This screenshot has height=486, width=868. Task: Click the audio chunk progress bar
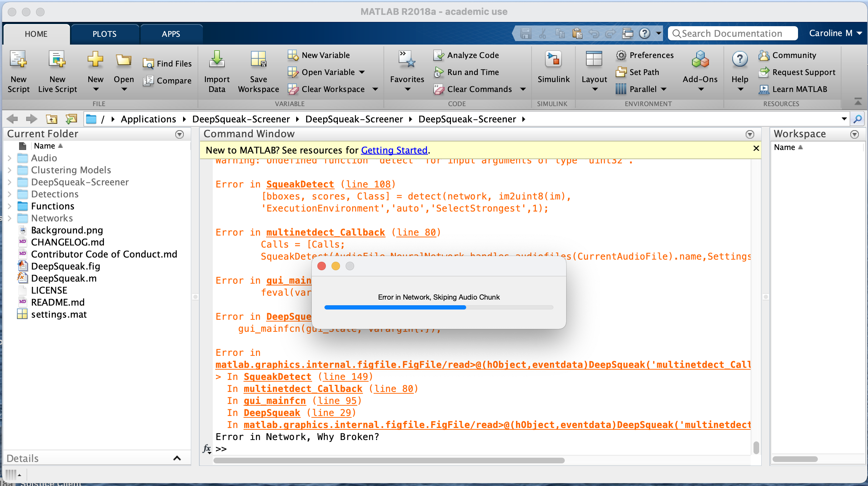tap(438, 307)
